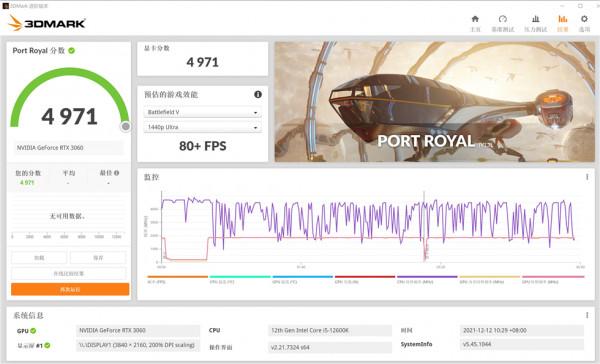Go to the Home tab icon
600x364 pixels.
click(x=475, y=19)
